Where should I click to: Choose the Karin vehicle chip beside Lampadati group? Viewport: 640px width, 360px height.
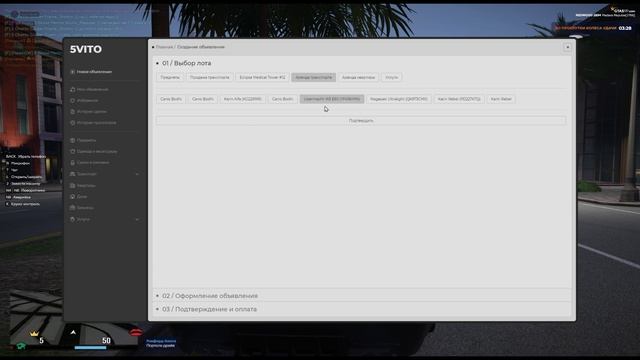coord(242,99)
